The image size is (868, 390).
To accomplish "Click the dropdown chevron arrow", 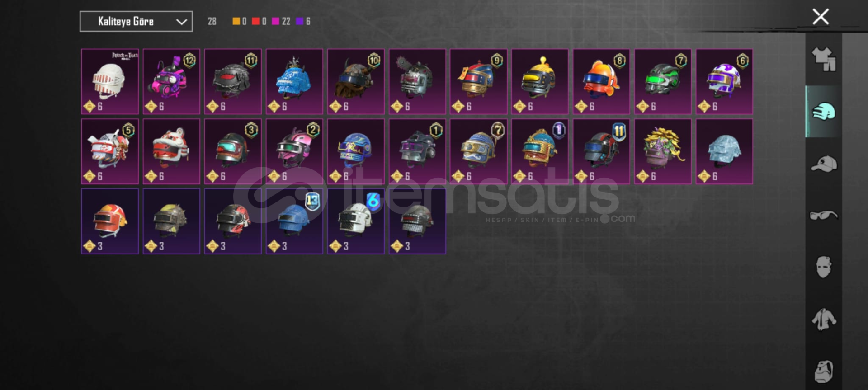I will click(181, 22).
